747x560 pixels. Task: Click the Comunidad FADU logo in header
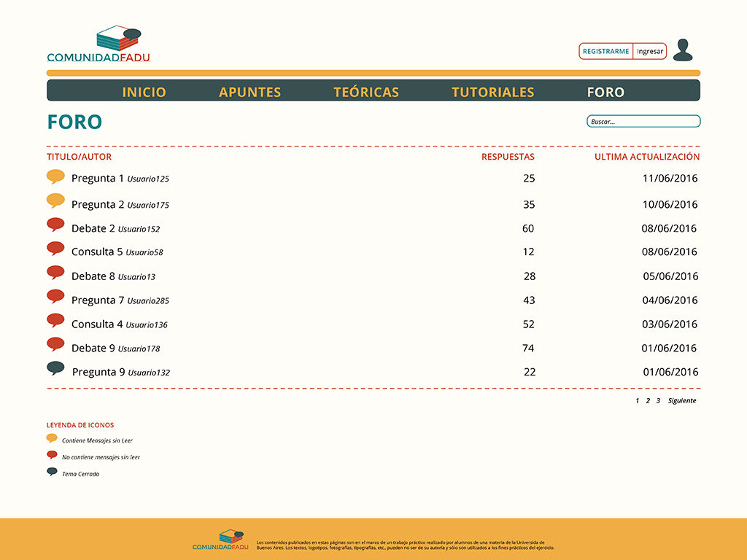(98, 45)
